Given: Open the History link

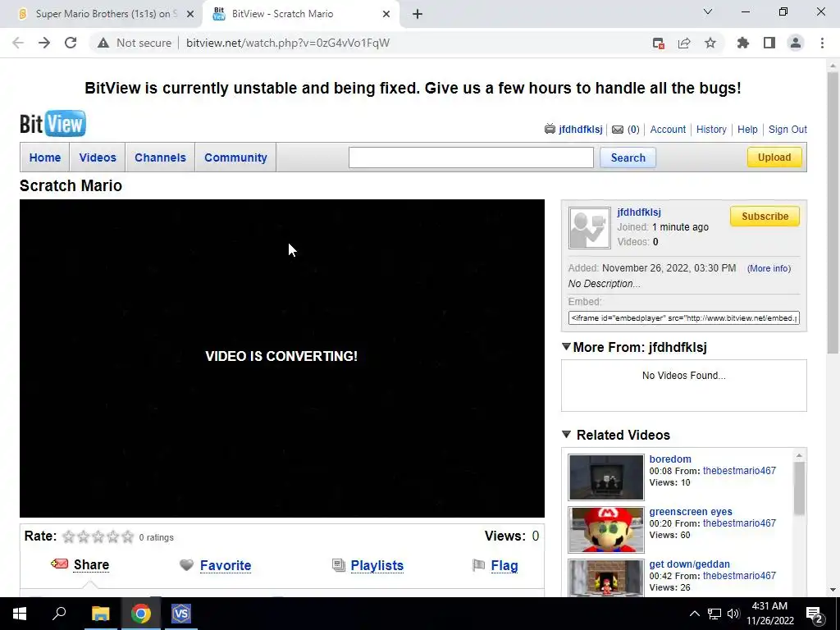Looking at the screenshot, I should pos(711,129).
